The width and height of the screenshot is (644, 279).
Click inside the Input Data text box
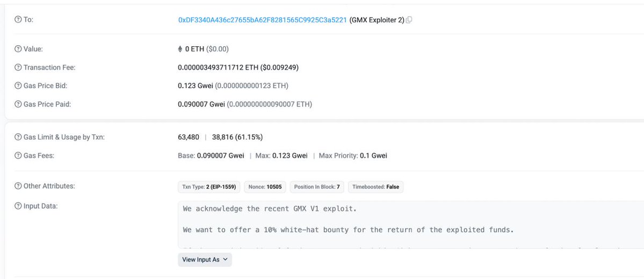(411, 225)
